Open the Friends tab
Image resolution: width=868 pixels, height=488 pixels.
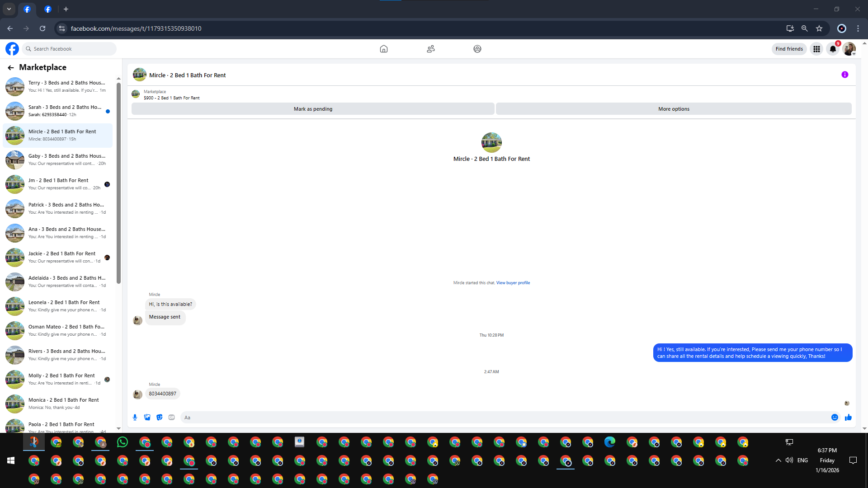click(430, 49)
